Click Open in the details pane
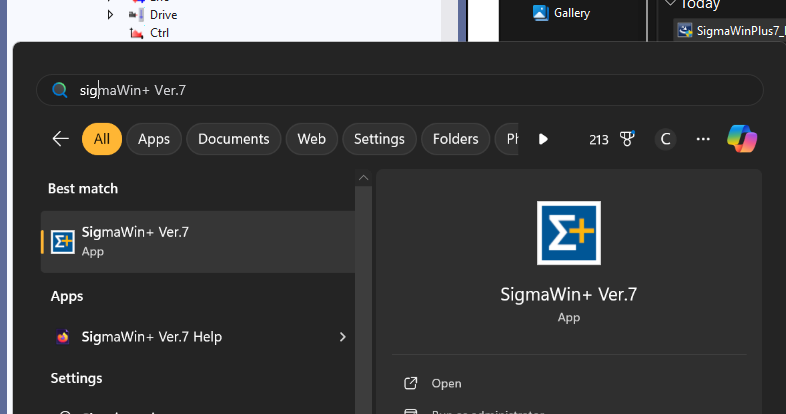Screen dimensions: 786x414 pyautogui.click(x=446, y=383)
